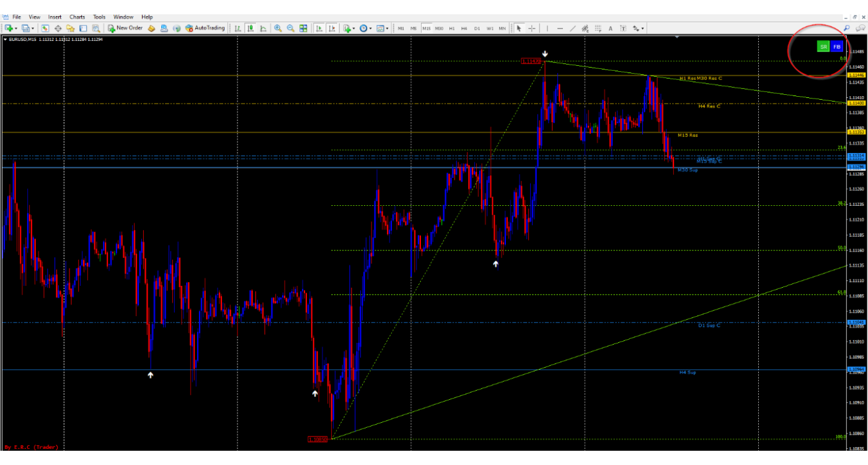Open the Charts menu
The height and width of the screenshot is (465, 868).
click(77, 17)
